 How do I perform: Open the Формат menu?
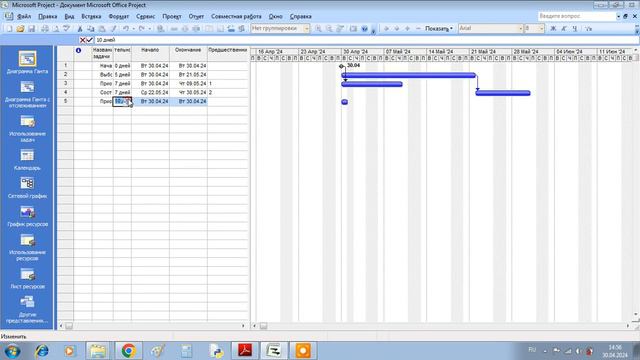pos(118,16)
